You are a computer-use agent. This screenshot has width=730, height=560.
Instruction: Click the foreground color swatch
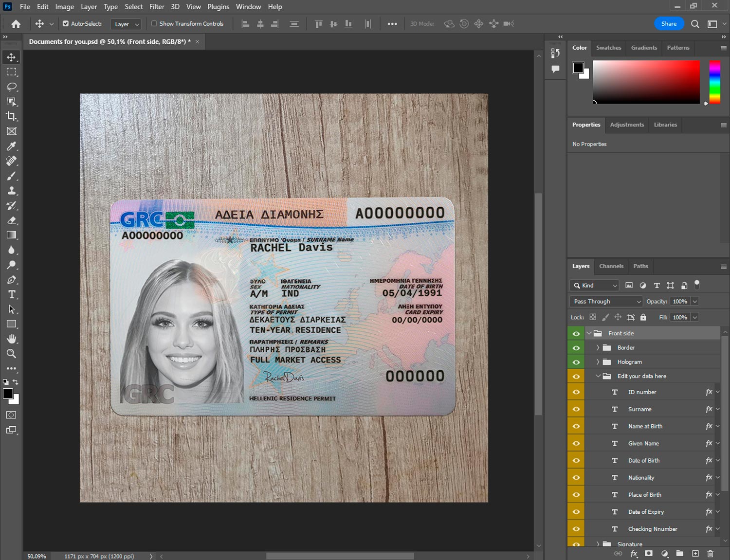(x=8, y=394)
